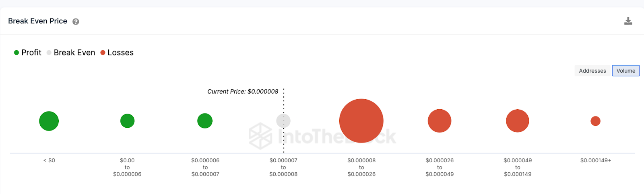Switch to the Addresses view
The height and width of the screenshot is (194, 644).
[592, 71]
